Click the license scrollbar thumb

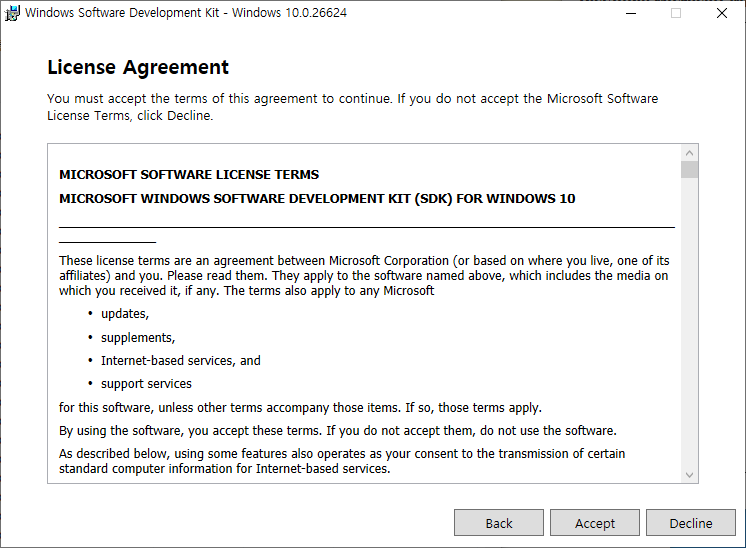(x=689, y=170)
